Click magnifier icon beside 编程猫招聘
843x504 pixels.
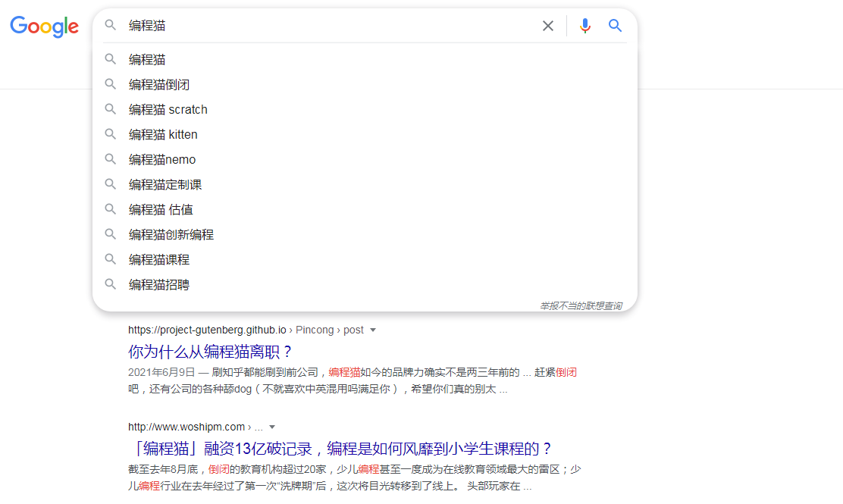110,283
